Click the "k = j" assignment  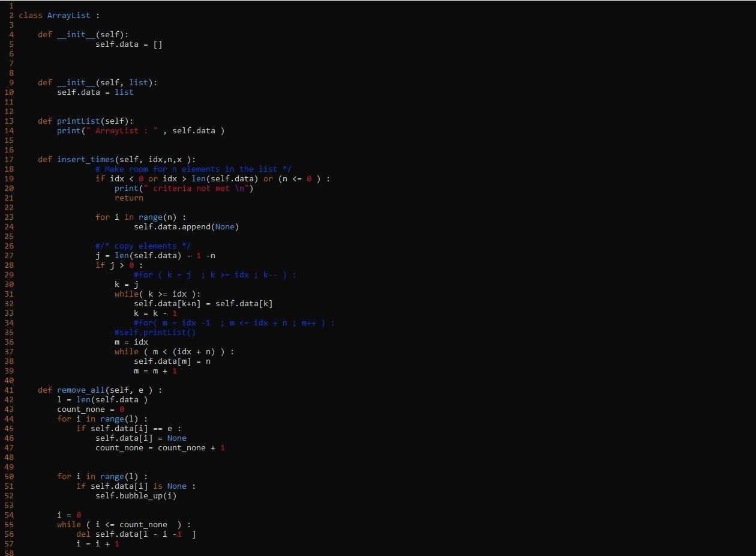click(x=127, y=285)
